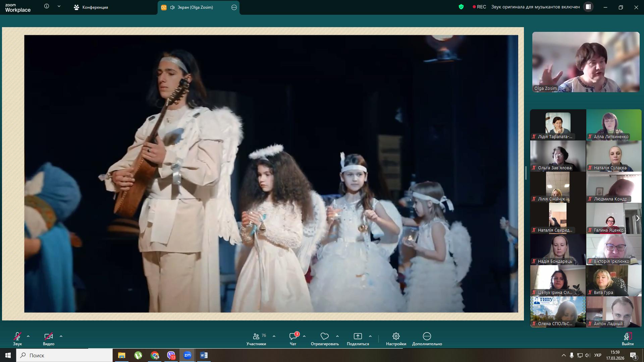The image size is (644, 362).
Task: Select Антон Ладный video thumbnail
Action: coord(613,312)
